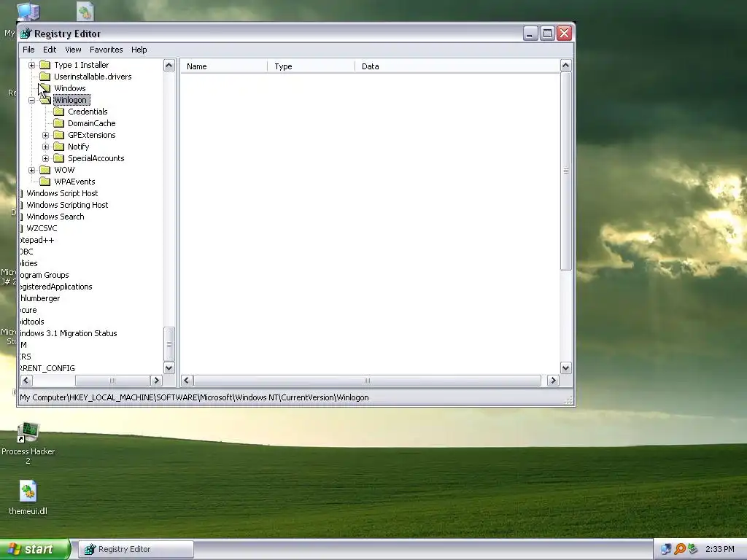Select the WZCSVC key
This screenshot has width=747, height=560.
click(x=42, y=228)
